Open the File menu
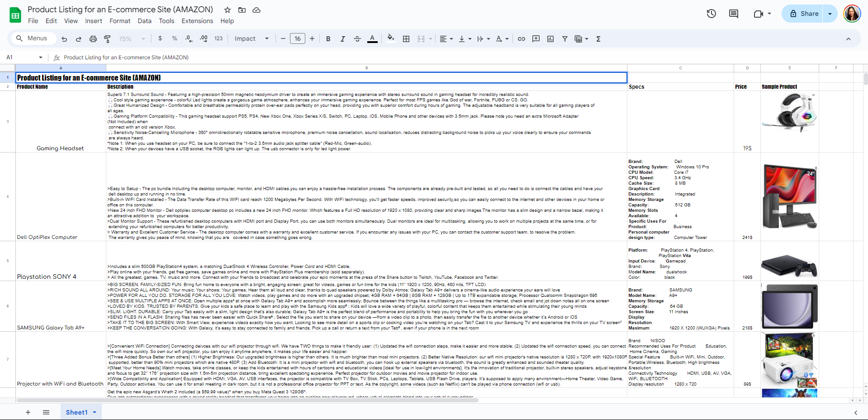 pyautogui.click(x=33, y=21)
